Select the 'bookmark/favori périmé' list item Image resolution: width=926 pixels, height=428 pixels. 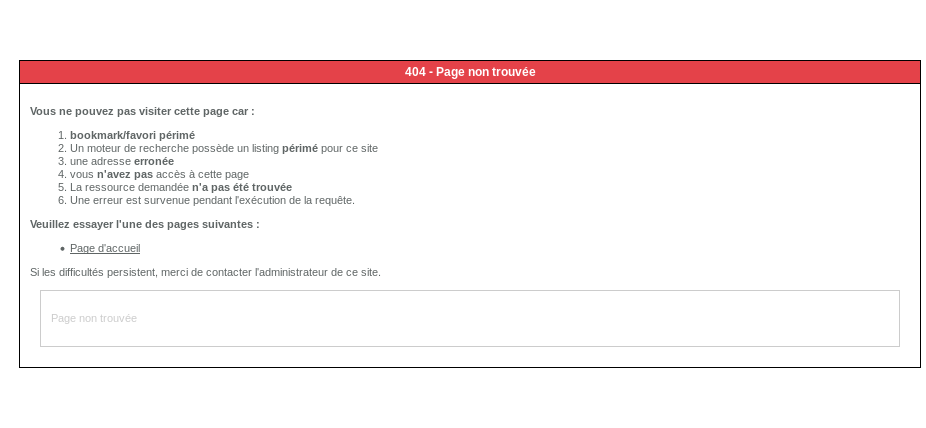coord(132,135)
